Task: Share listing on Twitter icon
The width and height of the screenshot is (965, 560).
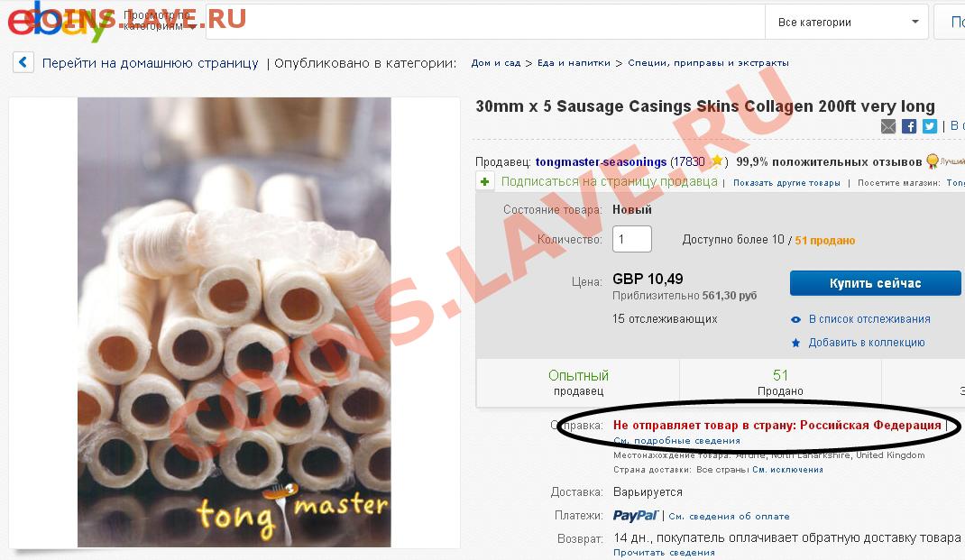Action: point(930,126)
